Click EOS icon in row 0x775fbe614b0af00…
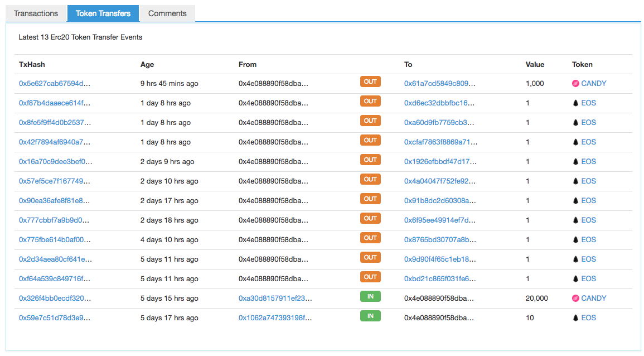This screenshot has width=644, height=356. [575, 240]
